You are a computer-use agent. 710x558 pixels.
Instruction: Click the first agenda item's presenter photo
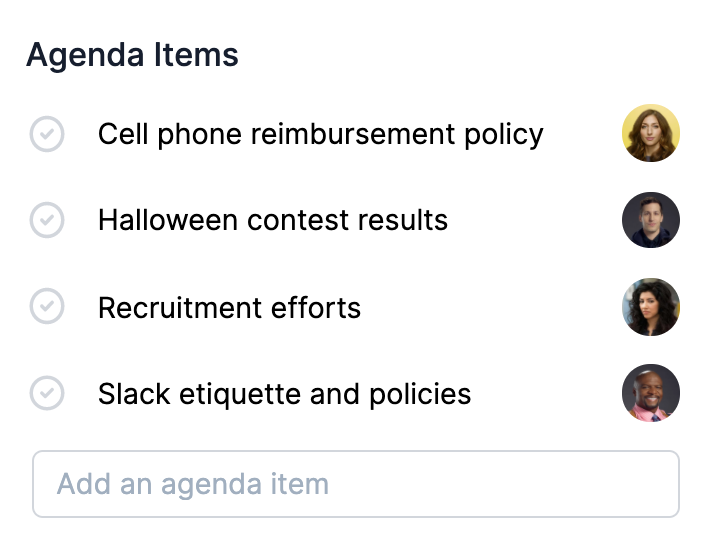(651, 133)
